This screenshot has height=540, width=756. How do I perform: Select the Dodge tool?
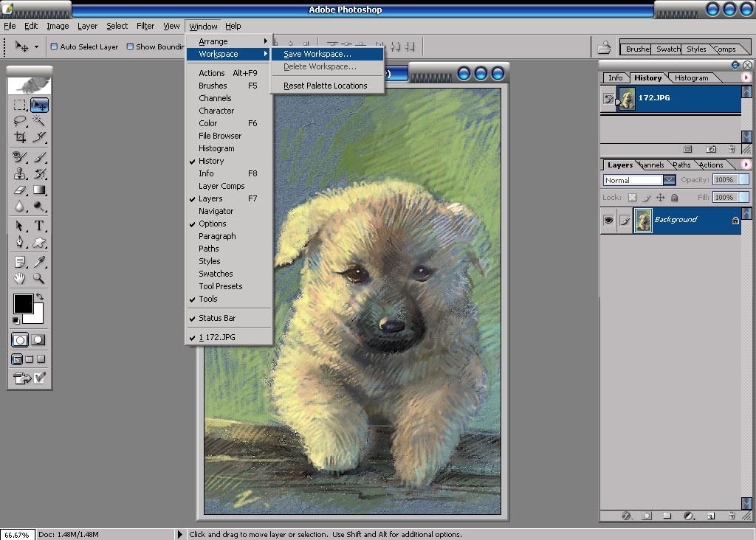(39, 206)
